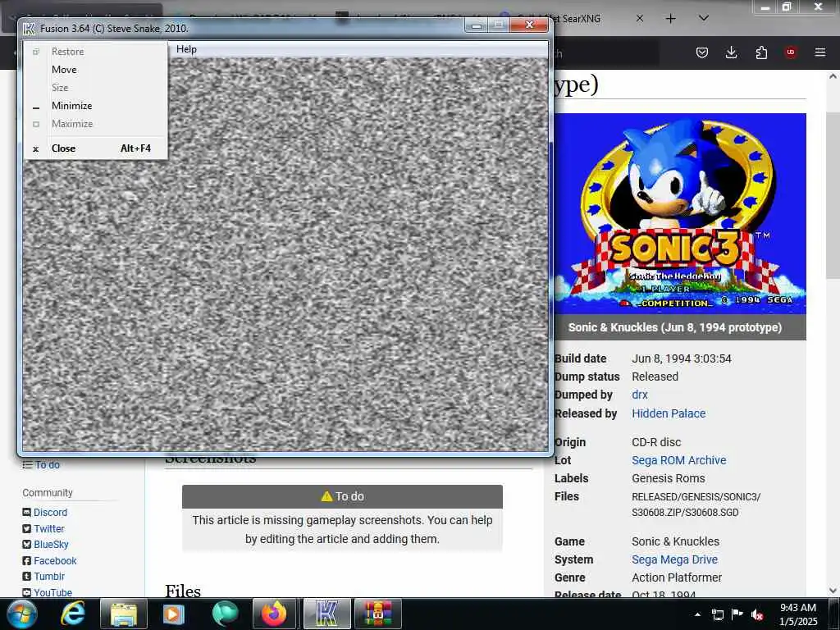Click the disabled Maximize menu entry

point(96,124)
